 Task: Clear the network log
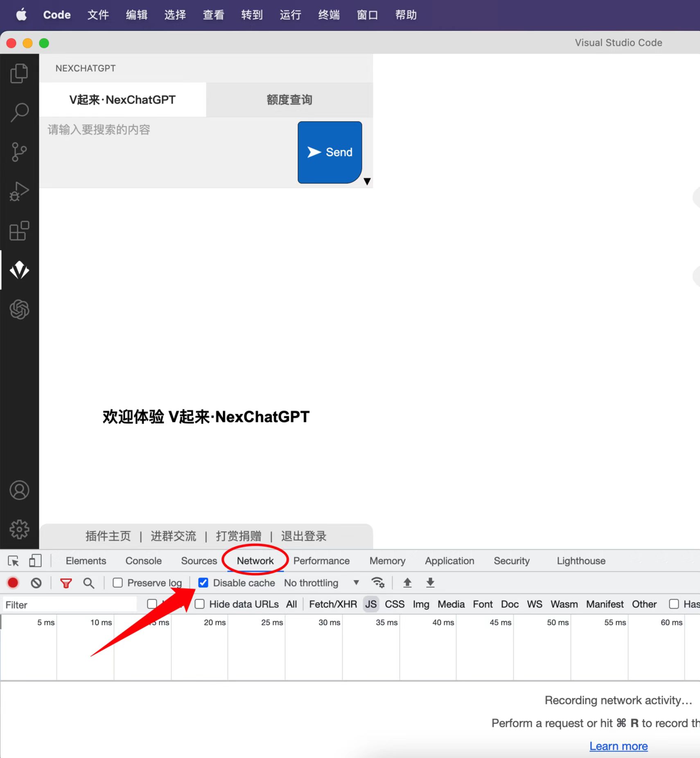click(x=36, y=582)
